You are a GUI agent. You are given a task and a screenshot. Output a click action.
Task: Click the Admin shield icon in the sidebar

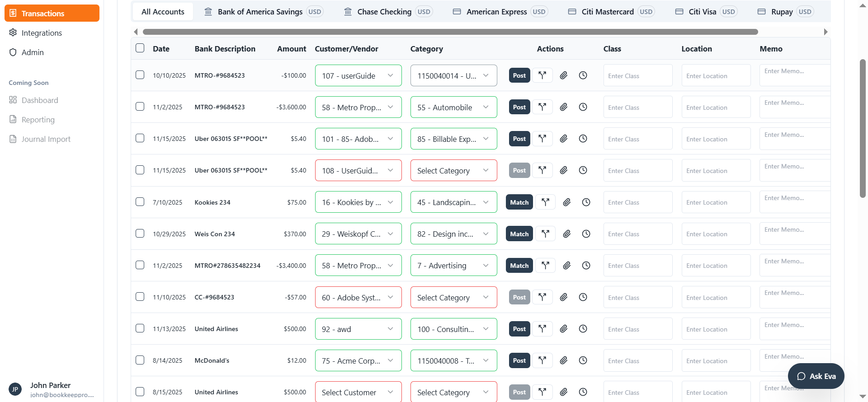click(x=13, y=52)
